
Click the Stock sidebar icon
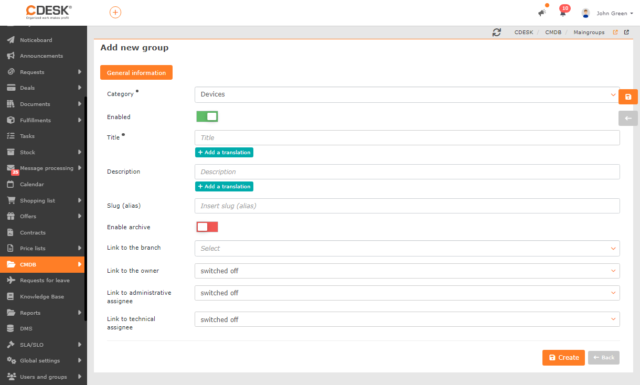click(11, 152)
